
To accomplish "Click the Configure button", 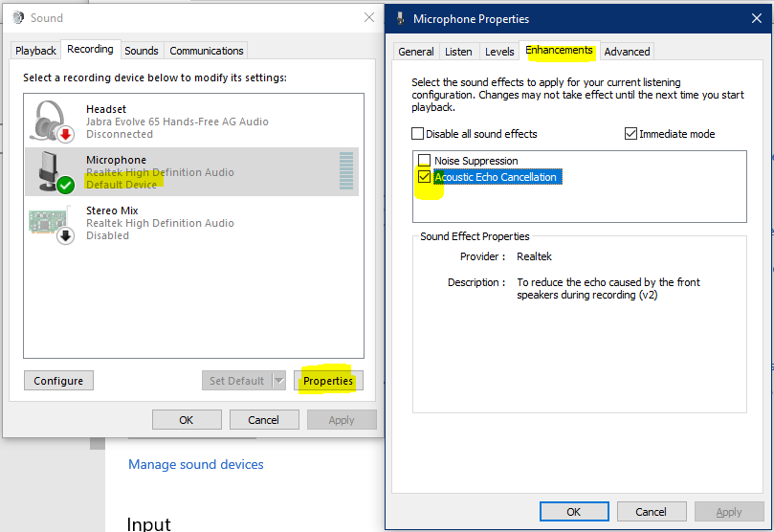I will pos(58,381).
